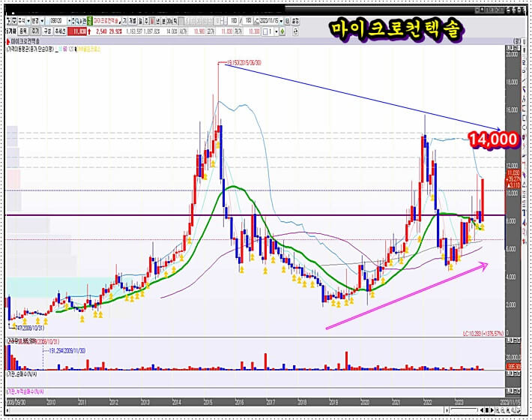Click the chart playback slider at bottom

click(464, 410)
